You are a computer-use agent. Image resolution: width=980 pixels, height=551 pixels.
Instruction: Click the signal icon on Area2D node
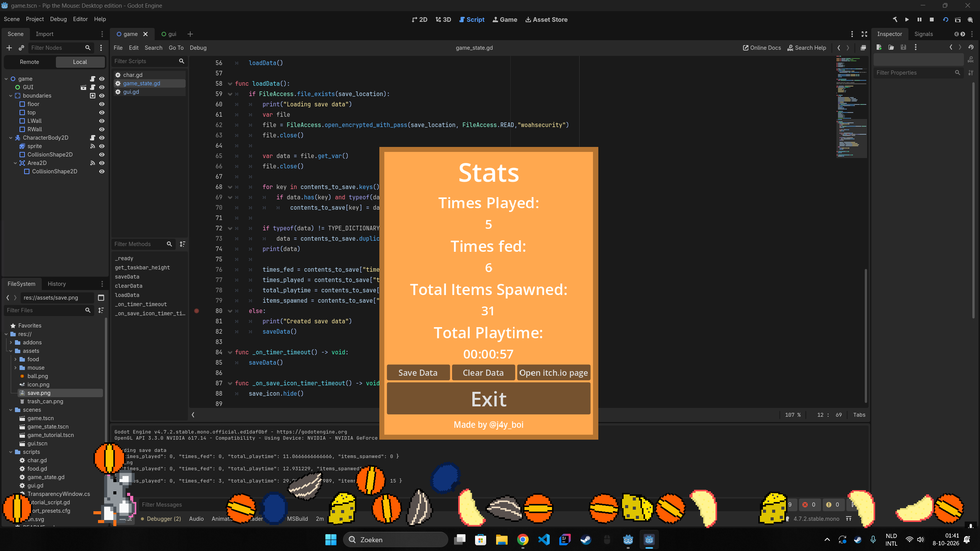[x=92, y=163]
